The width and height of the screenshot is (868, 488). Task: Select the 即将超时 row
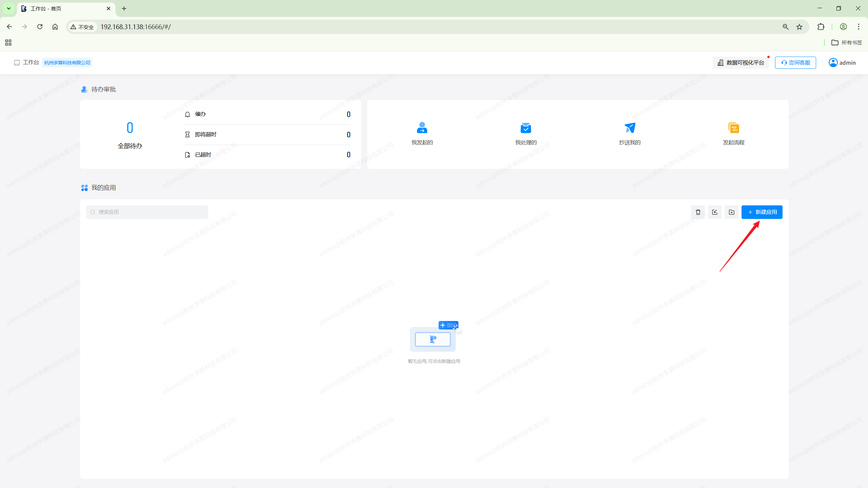click(x=267, y=135)
